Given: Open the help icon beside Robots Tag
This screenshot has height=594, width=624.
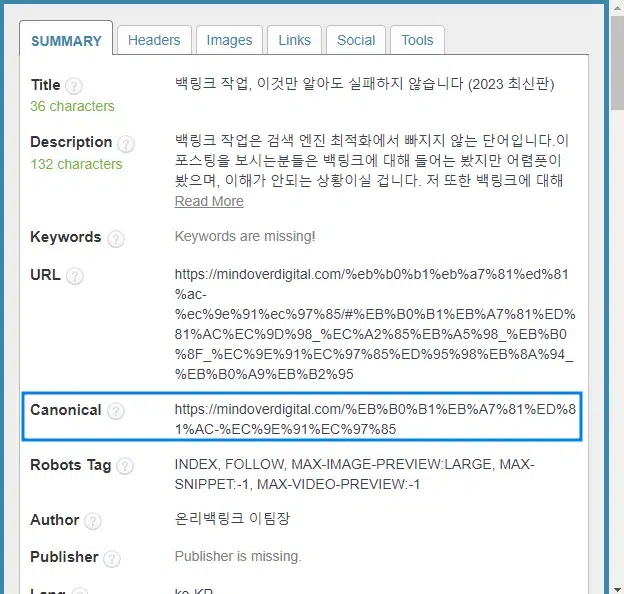Looking at the screenshot, I should 125,466.
